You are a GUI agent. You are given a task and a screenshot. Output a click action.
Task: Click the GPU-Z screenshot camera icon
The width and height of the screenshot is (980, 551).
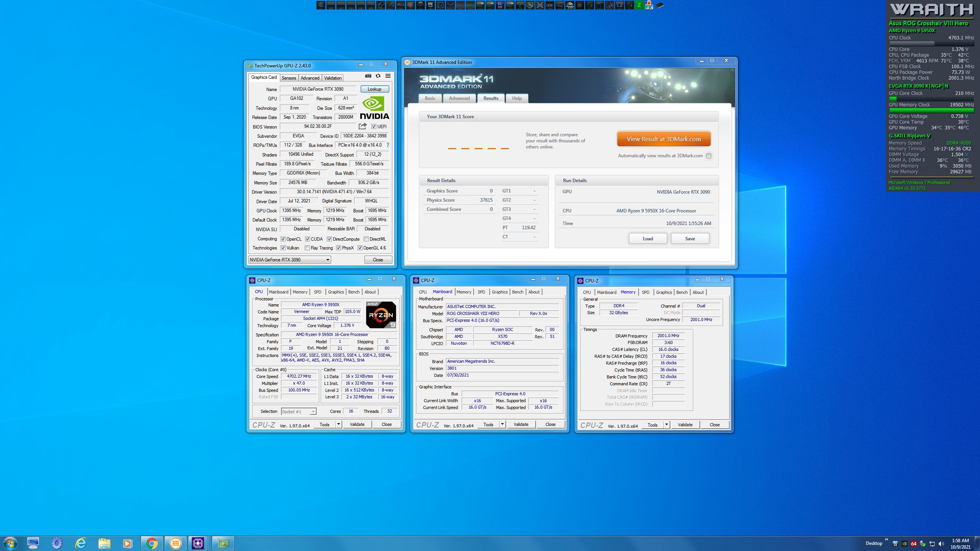(x=368, y=76)
